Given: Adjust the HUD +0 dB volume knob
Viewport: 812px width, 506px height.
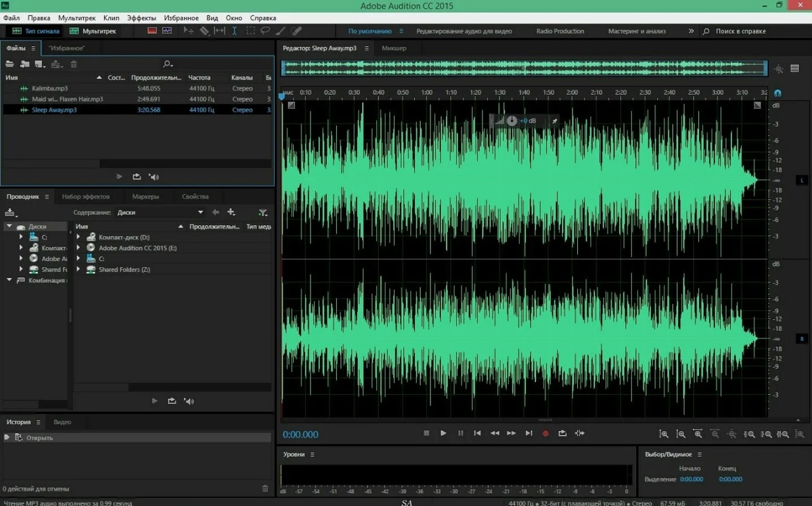Looking at the screenshot, I should click(x=512, y=120).
